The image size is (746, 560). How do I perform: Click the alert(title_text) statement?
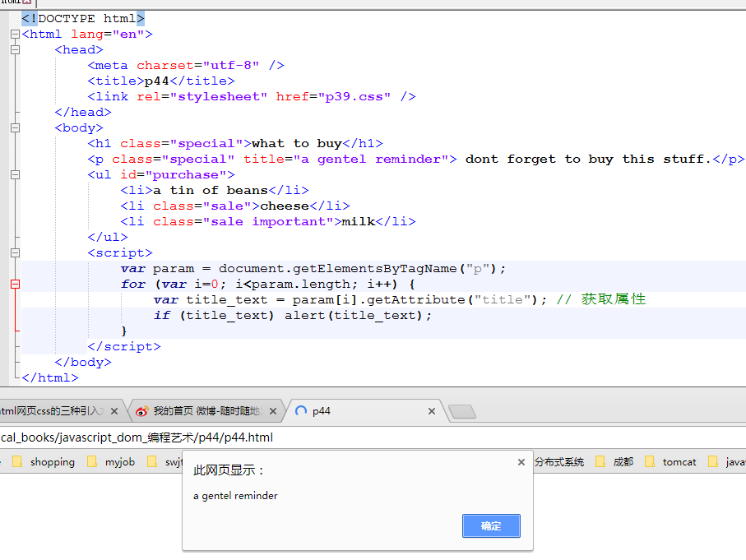(x=358, y=316)
